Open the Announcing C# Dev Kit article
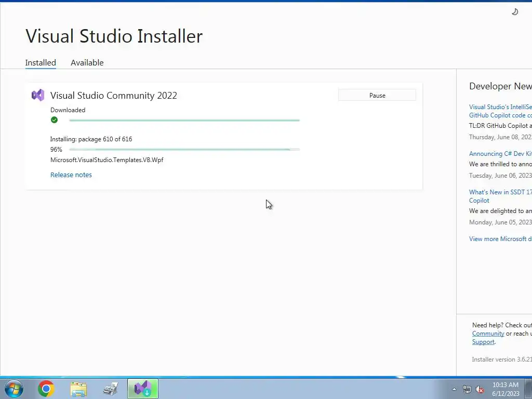Viewport: 532px width, 399px height. click(x=500, y=154)
